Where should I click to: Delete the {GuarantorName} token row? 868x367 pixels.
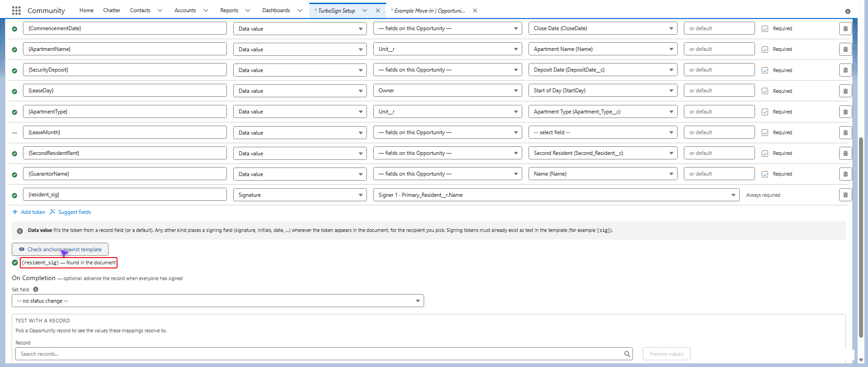tap(845, 174)
